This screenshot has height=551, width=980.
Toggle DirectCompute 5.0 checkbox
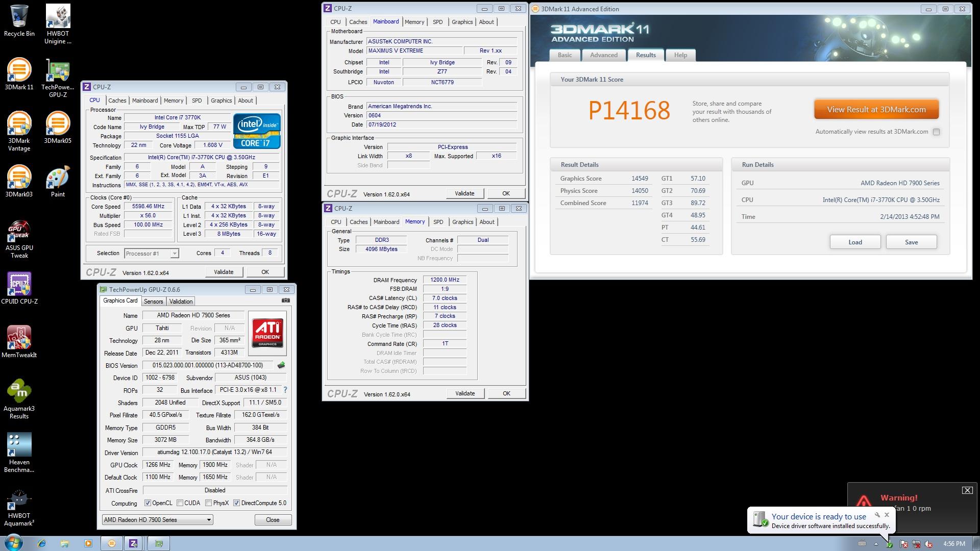pyautogui.click(x=236, y=503)
